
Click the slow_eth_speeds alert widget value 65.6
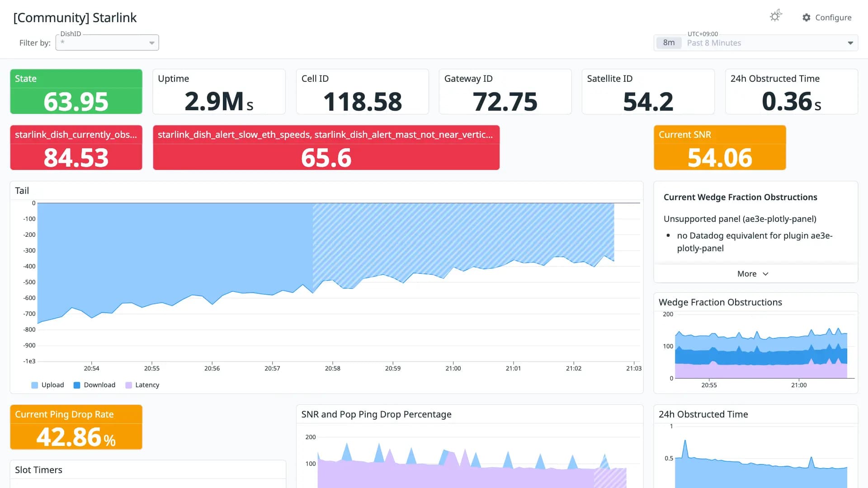coord(326,158)
